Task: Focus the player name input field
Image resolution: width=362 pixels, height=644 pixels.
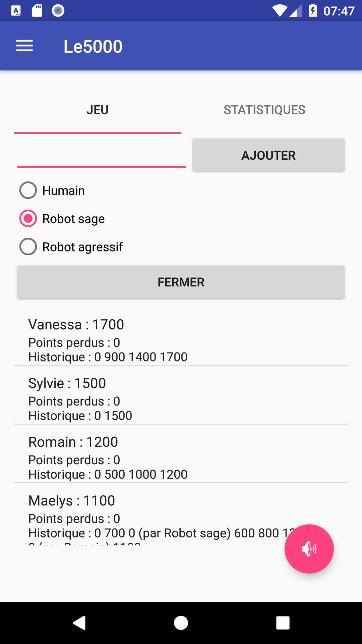Action: [102, 155]
